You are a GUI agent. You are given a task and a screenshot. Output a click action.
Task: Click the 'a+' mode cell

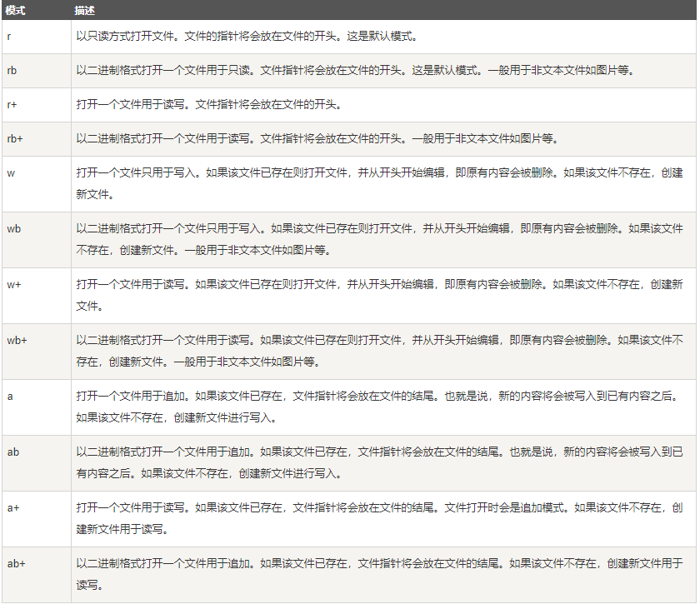37,519
